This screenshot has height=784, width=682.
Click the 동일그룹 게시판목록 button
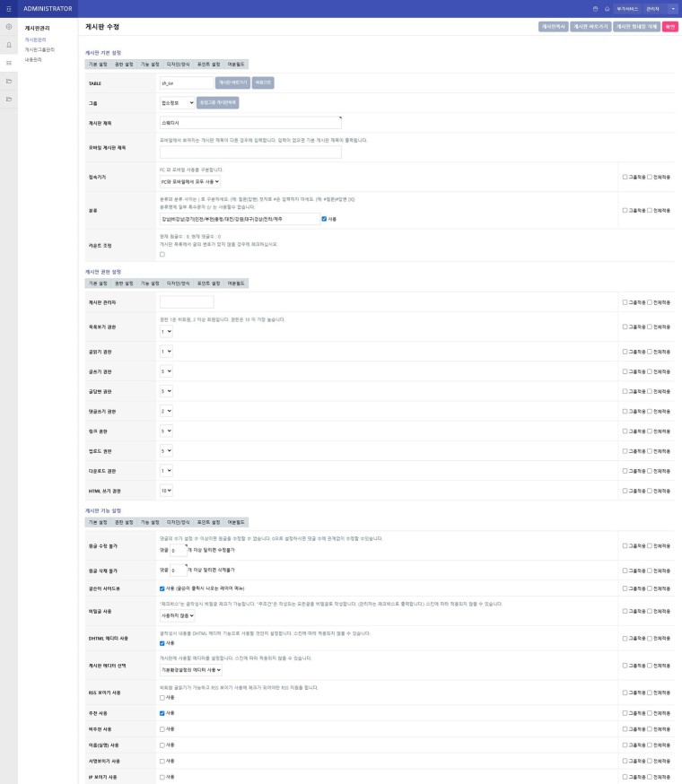218,102
